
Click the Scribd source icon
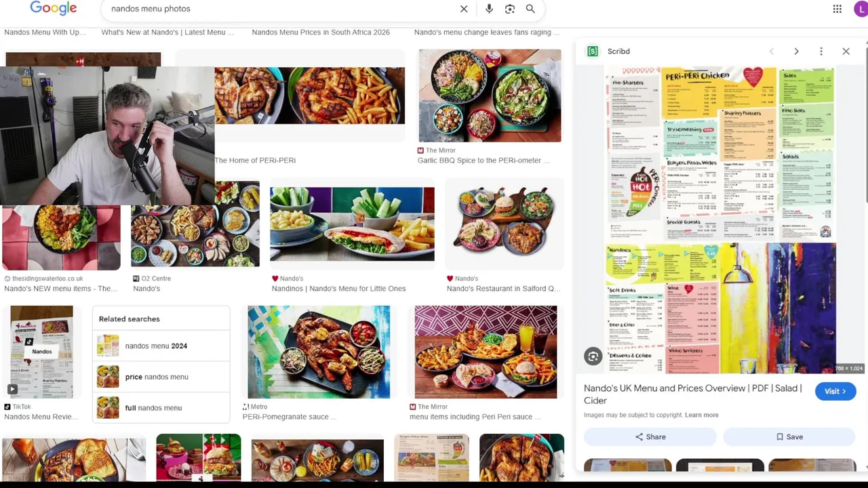[x=593, y=52]
